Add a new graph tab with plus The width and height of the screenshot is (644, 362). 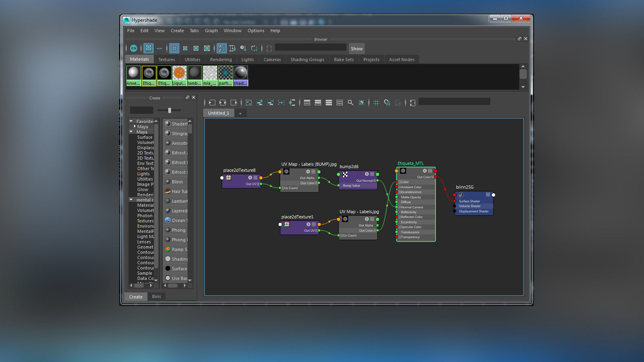pos(240,113)
